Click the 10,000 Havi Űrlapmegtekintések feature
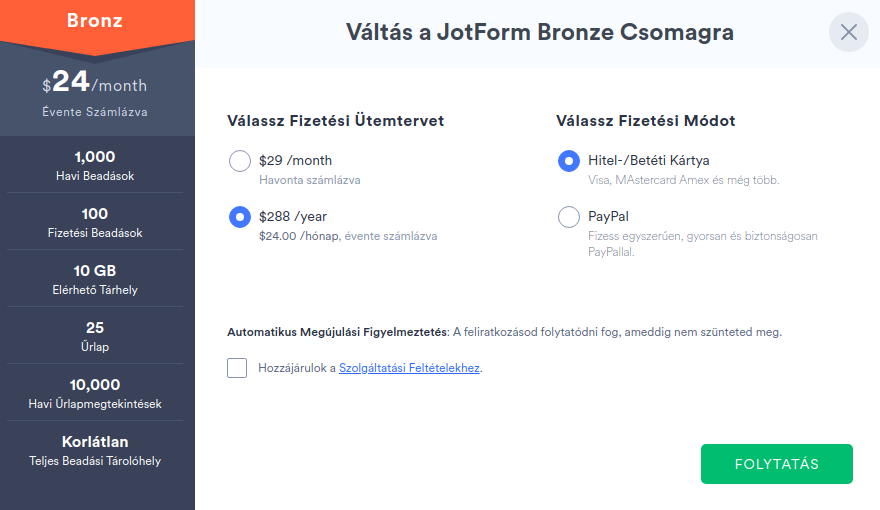The height and width of the screenshot is (510, 880). 95,393
